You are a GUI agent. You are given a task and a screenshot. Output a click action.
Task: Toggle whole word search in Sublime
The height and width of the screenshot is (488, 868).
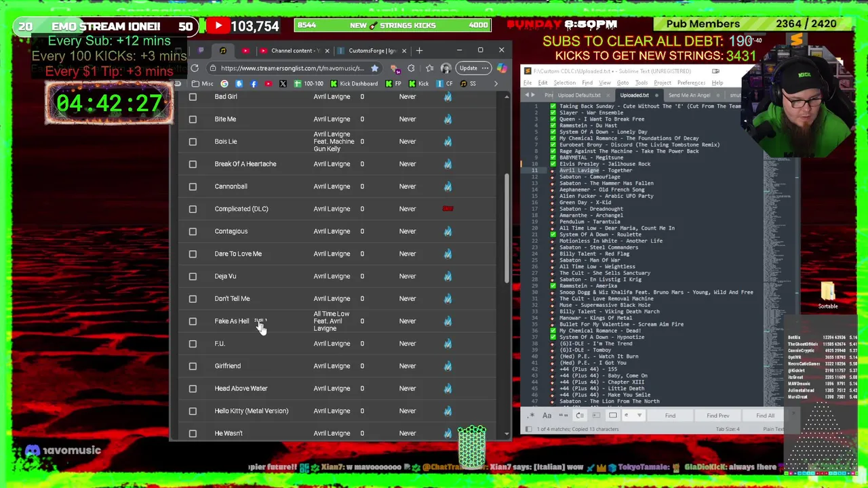[563, 415]
